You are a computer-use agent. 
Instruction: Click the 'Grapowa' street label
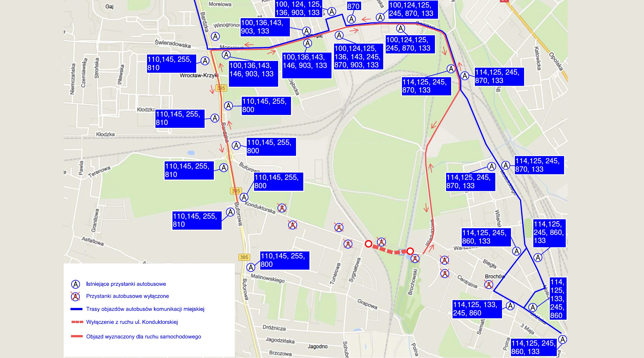pyautogui.click(x=367, y=304)
